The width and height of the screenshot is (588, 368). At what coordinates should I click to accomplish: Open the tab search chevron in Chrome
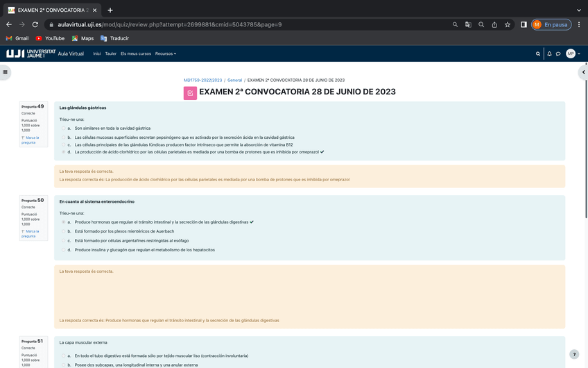(x=579, y=10)
